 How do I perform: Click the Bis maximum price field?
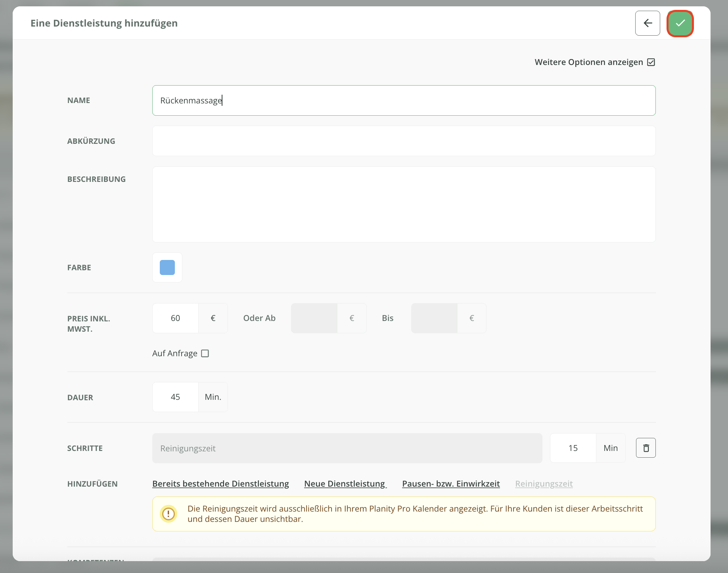point(435,318)
